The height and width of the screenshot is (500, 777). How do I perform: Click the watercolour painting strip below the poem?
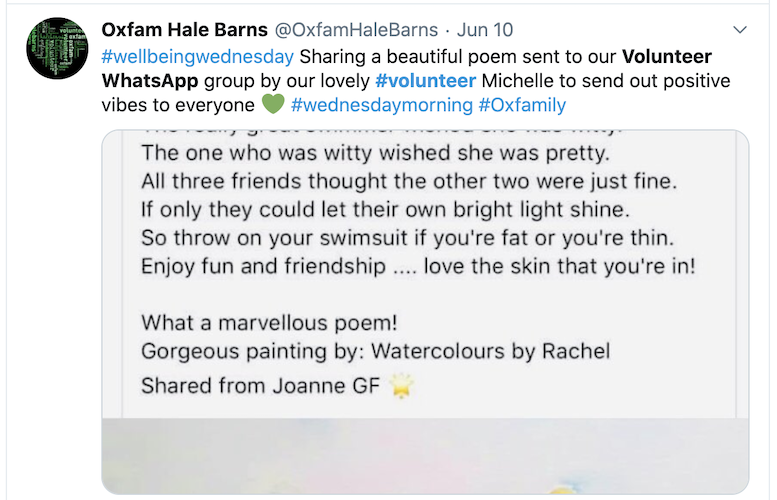click(x=425, y=456)
